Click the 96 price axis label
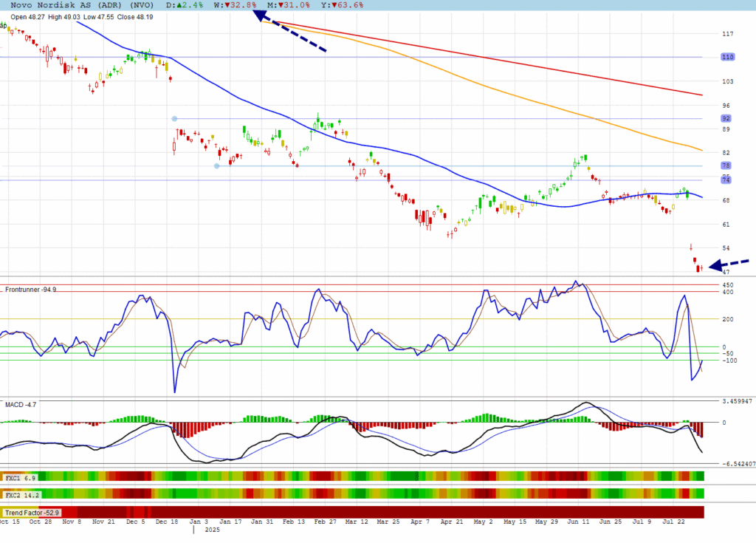The image size is (756, 543). [x=726, y=105]
